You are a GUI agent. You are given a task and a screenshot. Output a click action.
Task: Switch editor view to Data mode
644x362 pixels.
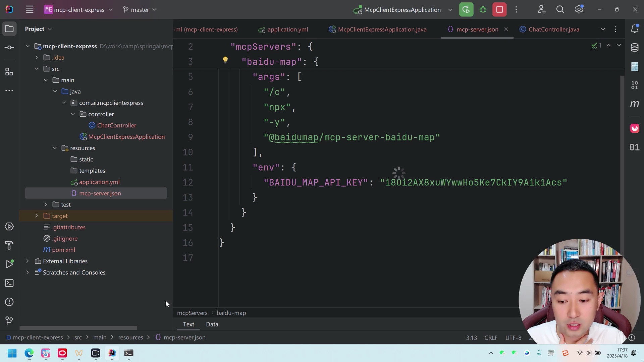click(x=212, y=324)
